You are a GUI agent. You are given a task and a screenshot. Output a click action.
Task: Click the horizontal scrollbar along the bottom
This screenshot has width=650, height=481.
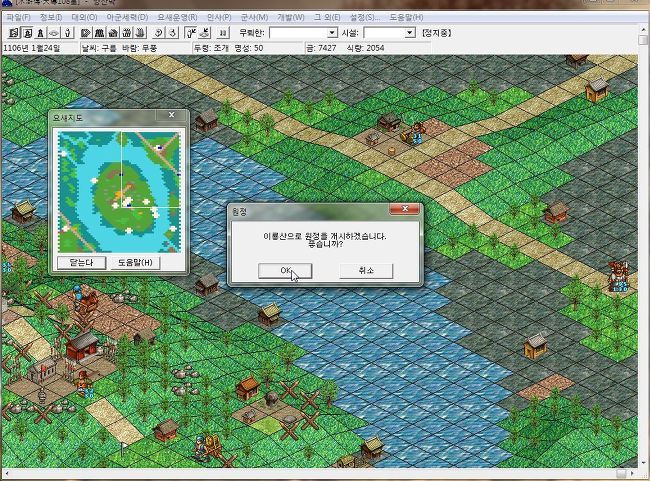coord(319,473)
